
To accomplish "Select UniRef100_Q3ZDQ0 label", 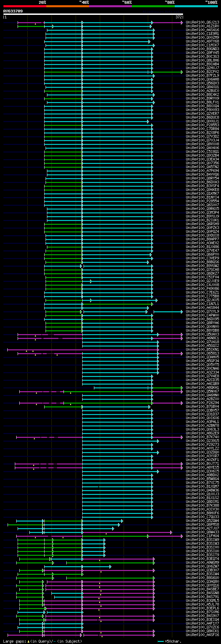I will click(x=202, y=452).
